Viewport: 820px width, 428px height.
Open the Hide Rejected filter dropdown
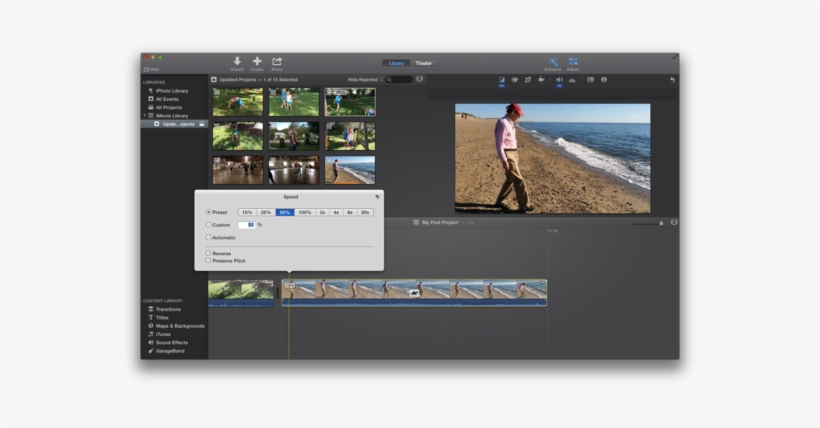pyautogui.click(x=365, y=80)
